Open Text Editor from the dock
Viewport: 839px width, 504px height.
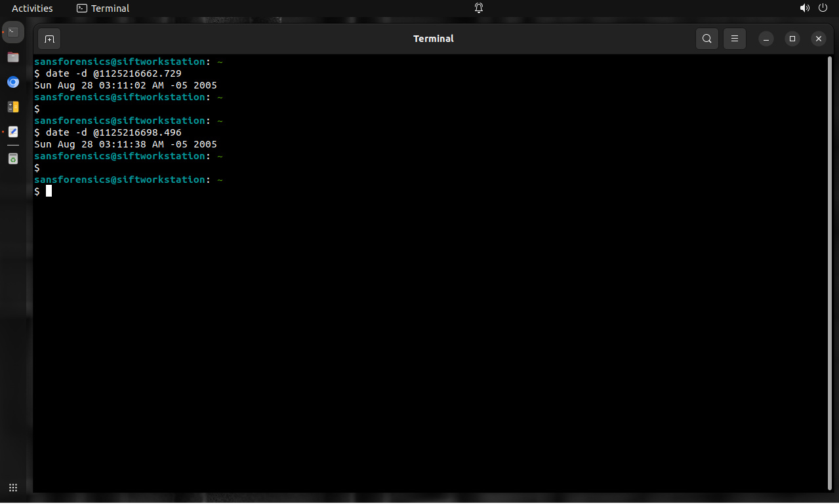click(x=13, y=132)
